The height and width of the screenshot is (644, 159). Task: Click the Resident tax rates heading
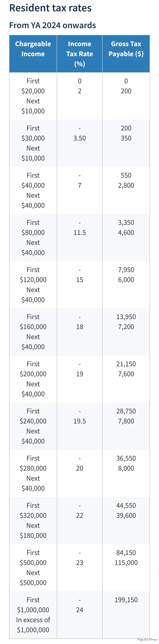coord(50,8)
